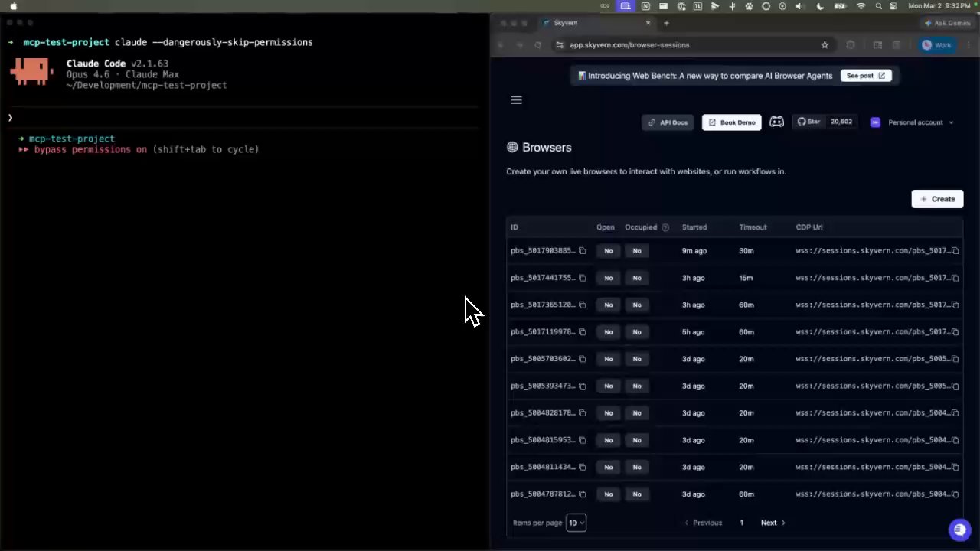Expand the Personal account dropdown
Image resolution: width=980 pixels, height=551 pixels.
pos(912,122)
